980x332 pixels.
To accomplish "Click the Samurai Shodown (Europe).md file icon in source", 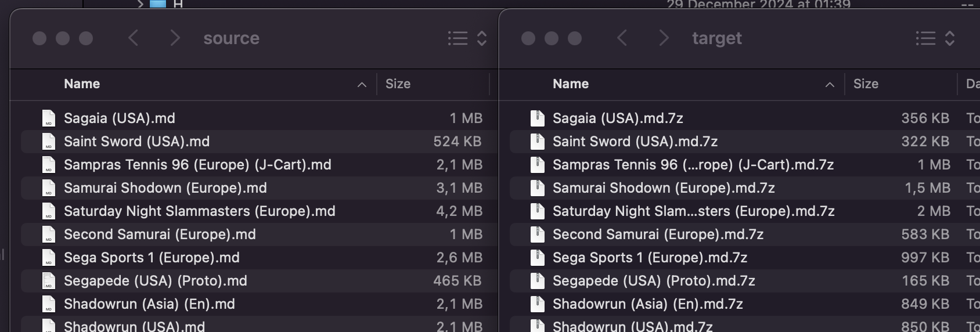I will [49, 188].
